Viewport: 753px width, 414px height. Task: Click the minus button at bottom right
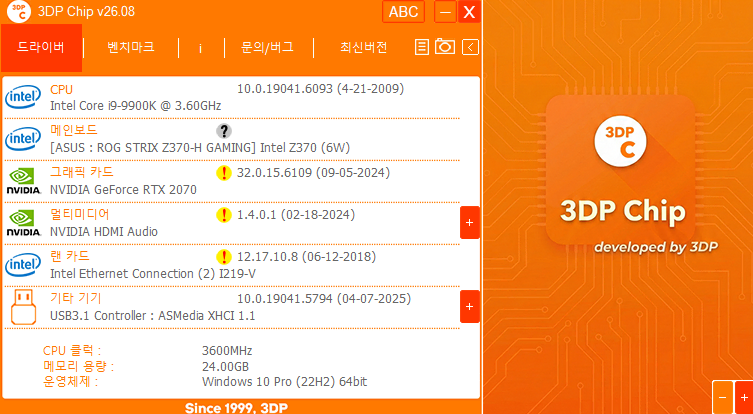pos(722,398)
